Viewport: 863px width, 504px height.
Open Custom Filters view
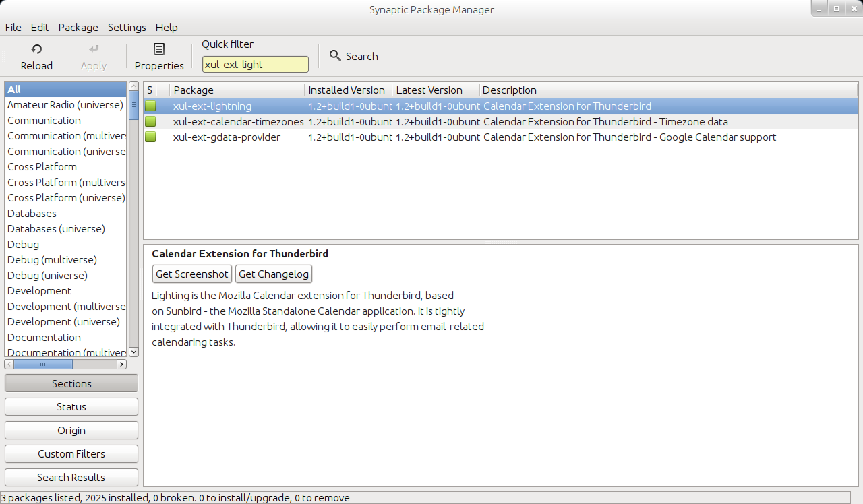point(71,454)
